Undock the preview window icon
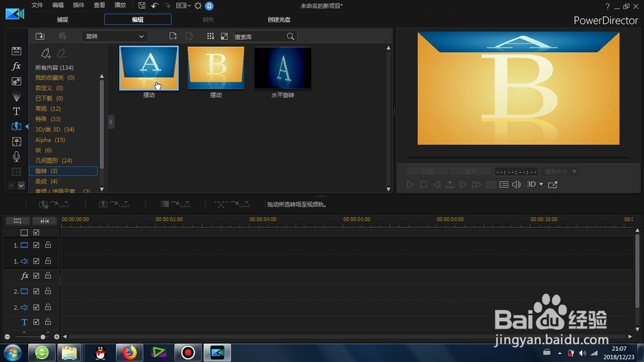Viewport: 644px width, 362px height. pyautogui.click(x=553, y=184)
